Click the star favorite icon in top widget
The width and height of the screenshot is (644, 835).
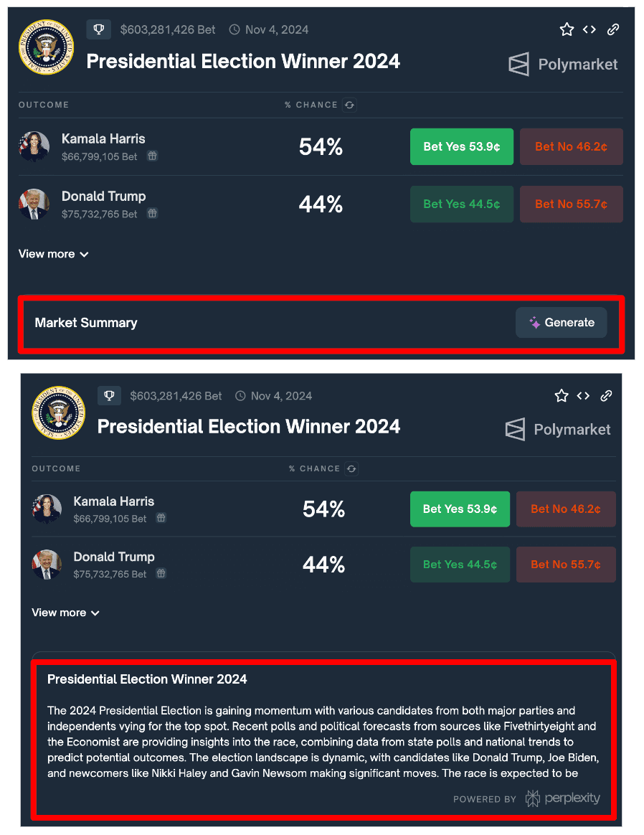[x=567, y=29]
